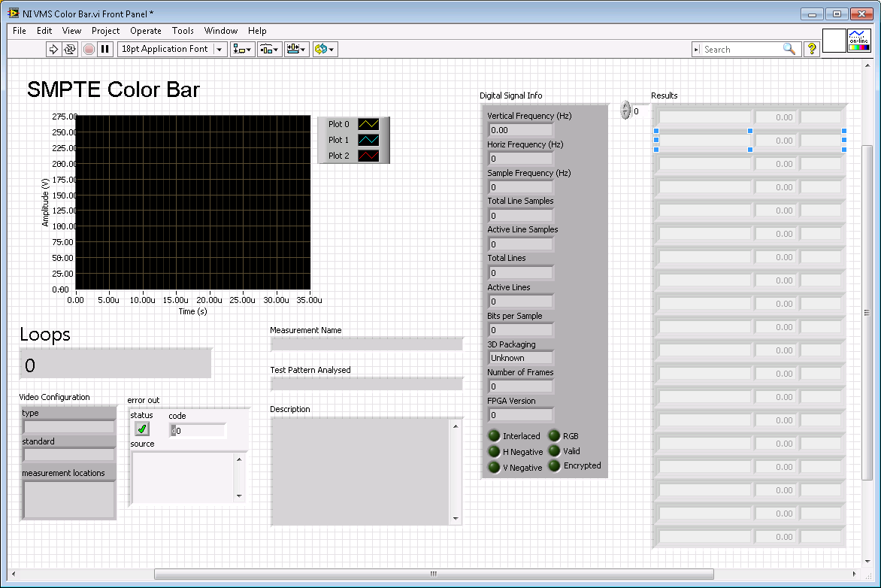This screenshot has height=588, width=881.
Task: Click the Horiz Frequency (Hz) value field
Action: click(520, 159)
